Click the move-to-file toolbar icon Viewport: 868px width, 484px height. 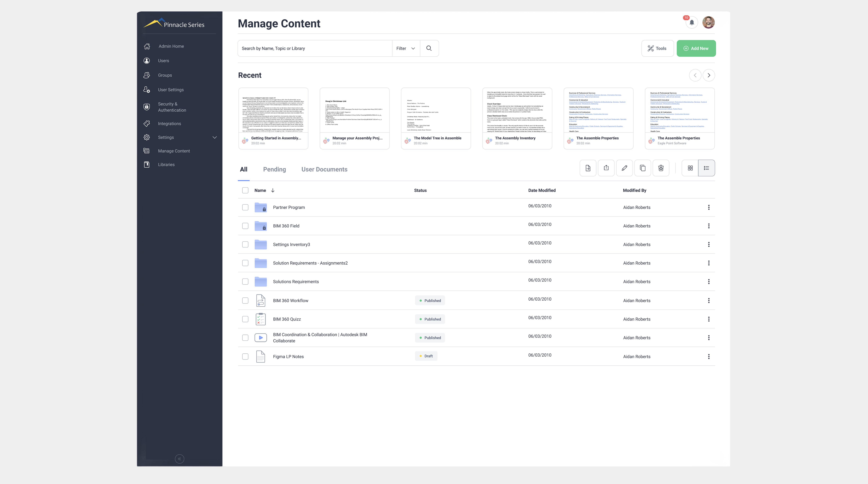pos(588,168)
